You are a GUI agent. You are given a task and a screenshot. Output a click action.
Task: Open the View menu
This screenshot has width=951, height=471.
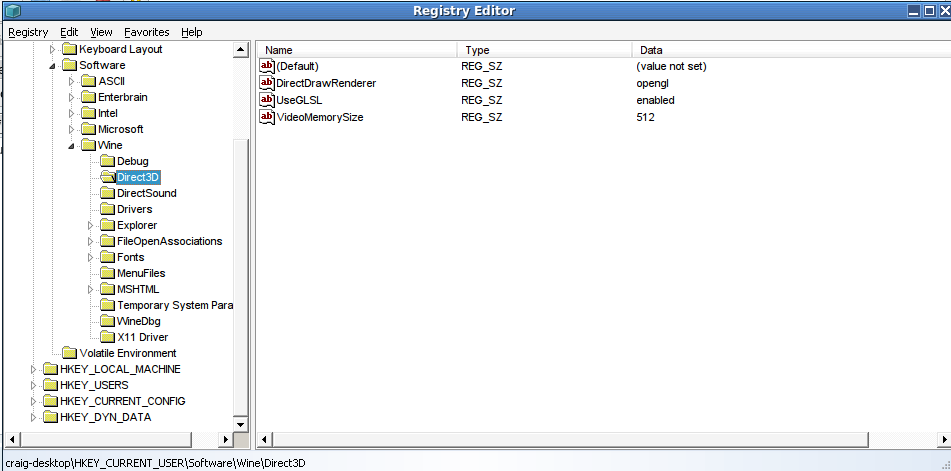[x=101, y=32]
